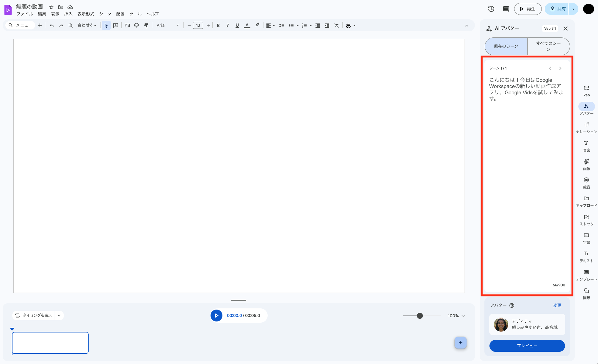
Task: Open the ストック media panel
Action: [x=586, y=220]
